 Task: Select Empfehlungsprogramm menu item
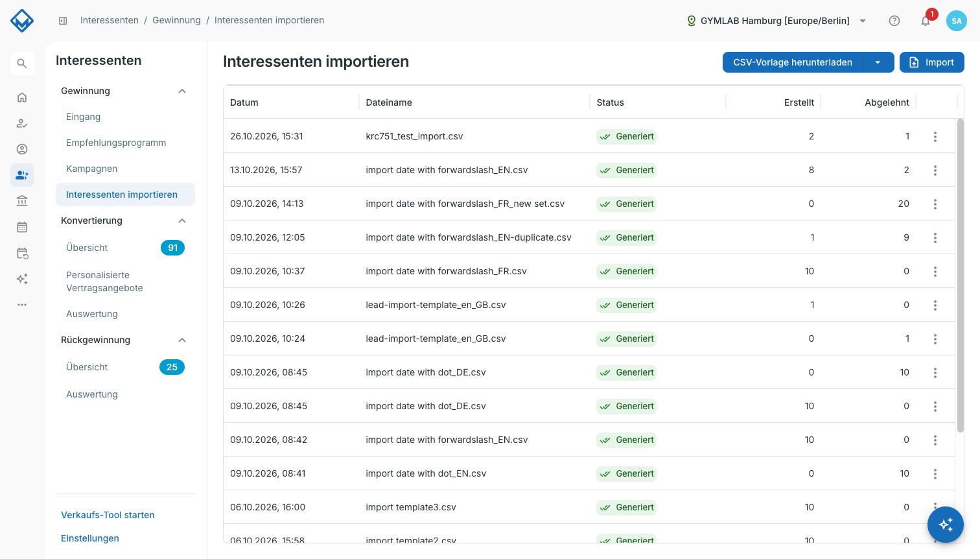tap(116, 143)
